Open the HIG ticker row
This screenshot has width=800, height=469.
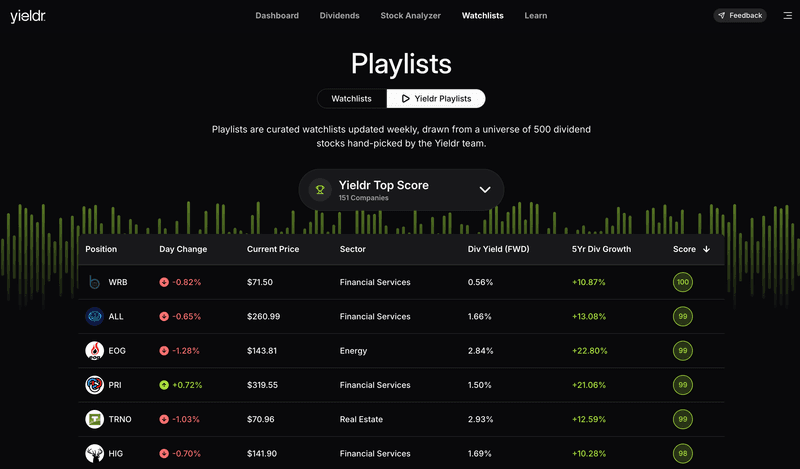pos(401,453)
